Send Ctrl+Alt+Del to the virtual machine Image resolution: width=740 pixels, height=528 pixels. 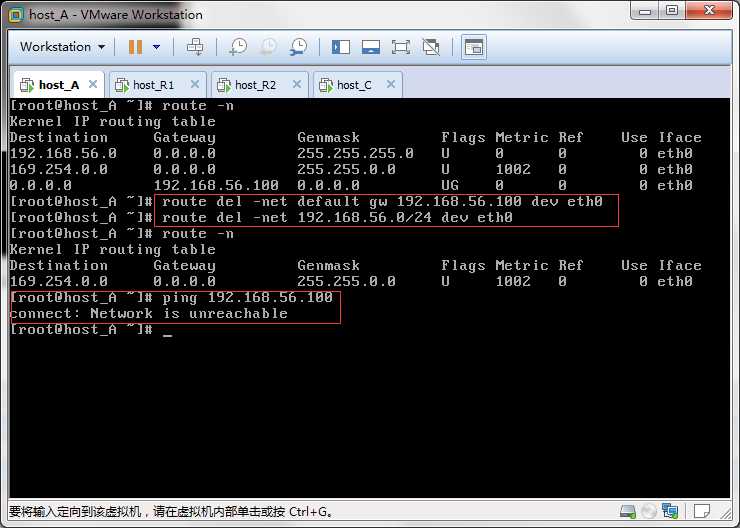pyautogui.click(x=195, y=47)
